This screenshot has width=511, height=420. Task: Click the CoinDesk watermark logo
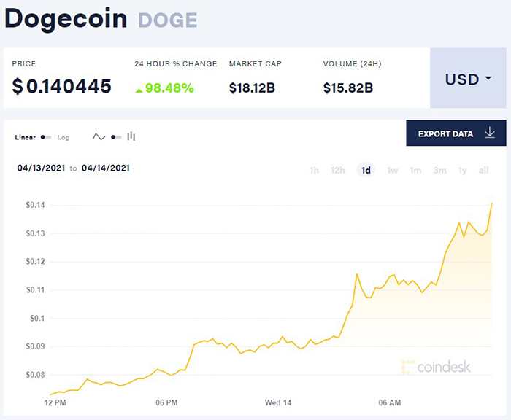pos(437,367)
